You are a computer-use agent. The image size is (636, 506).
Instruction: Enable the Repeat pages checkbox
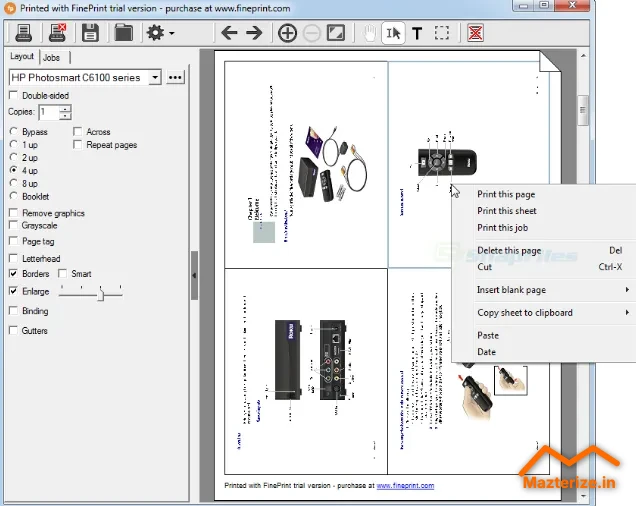point(77,144)
